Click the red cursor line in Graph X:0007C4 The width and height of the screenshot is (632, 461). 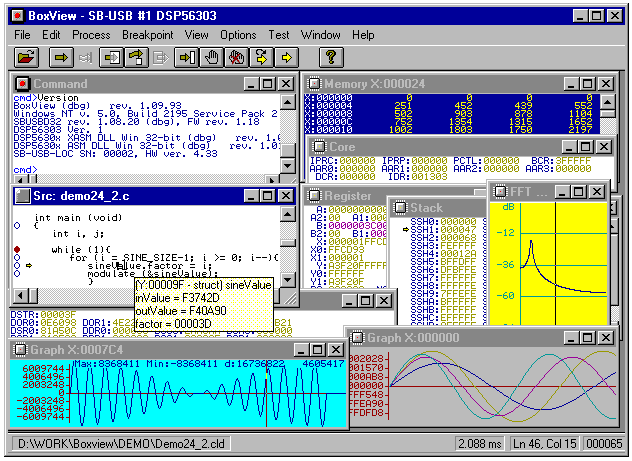click(x=266, y=393)
